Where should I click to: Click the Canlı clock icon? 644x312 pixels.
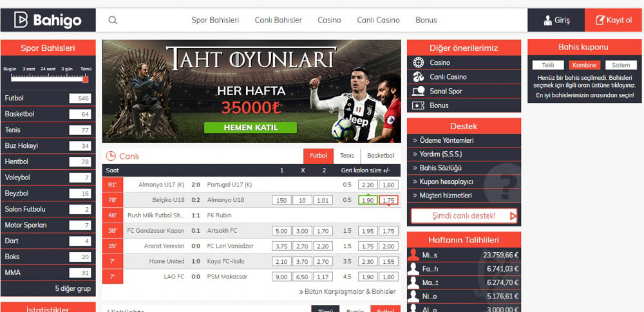tap(111, 156)
